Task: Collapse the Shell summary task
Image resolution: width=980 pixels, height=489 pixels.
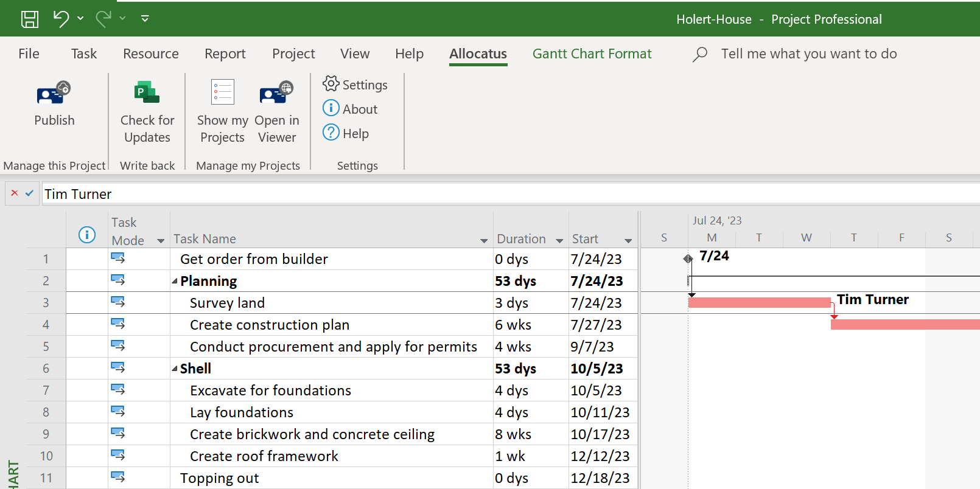Action: click(x=175, y=369)
